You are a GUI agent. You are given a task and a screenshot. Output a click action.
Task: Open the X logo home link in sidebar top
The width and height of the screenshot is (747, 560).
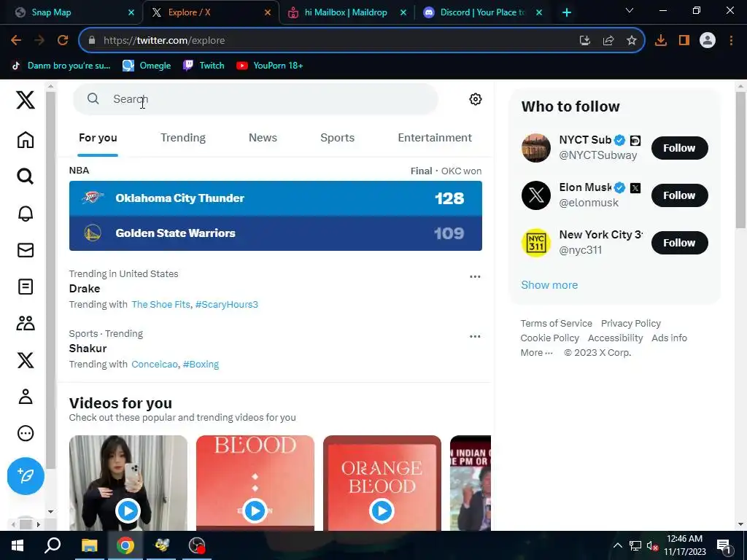click(26, 100)
